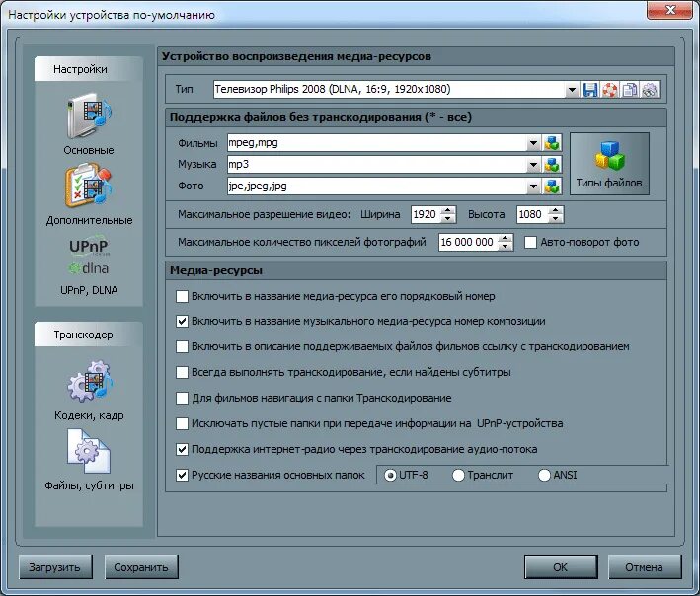Image resolution: width=700 pixels, height=596 pixels.
Task: Click the Ширина value field 1920
Action: [426, 214]
